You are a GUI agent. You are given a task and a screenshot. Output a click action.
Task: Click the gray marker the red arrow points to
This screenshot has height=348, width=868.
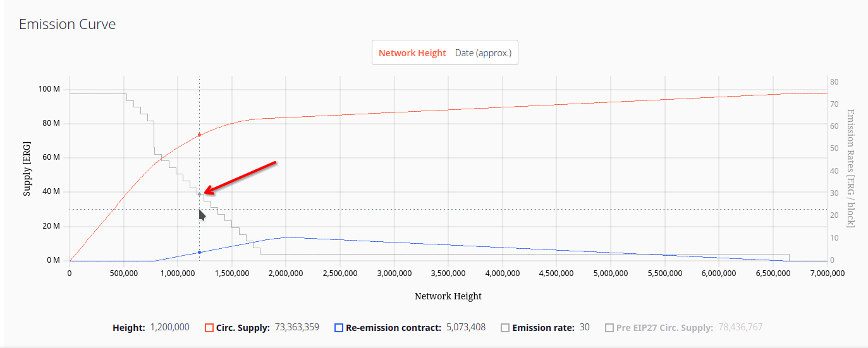click(x=199, y=194)
